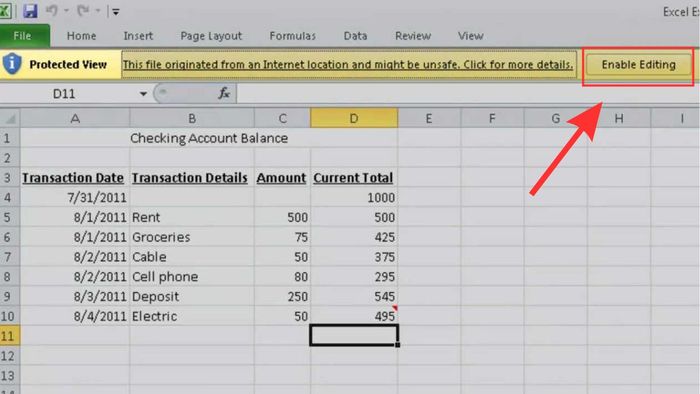Open the Redo history dropdown arrow
This screenshot has width=700, height=394.
[97, 11]
